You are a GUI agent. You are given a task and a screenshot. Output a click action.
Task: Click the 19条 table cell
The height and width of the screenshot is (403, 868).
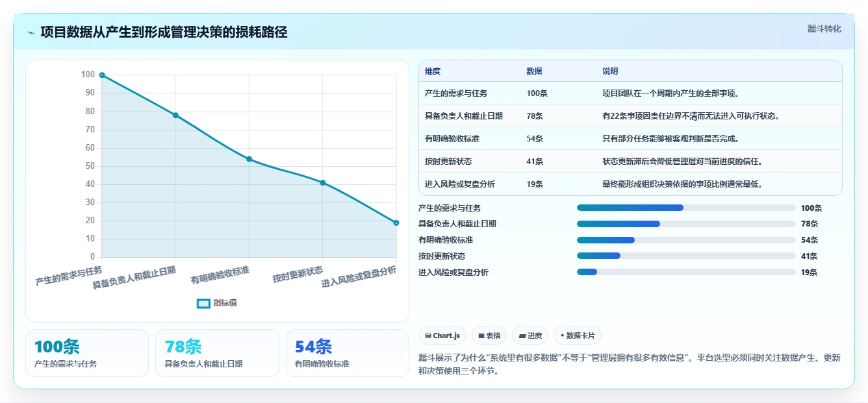[535, 184]
